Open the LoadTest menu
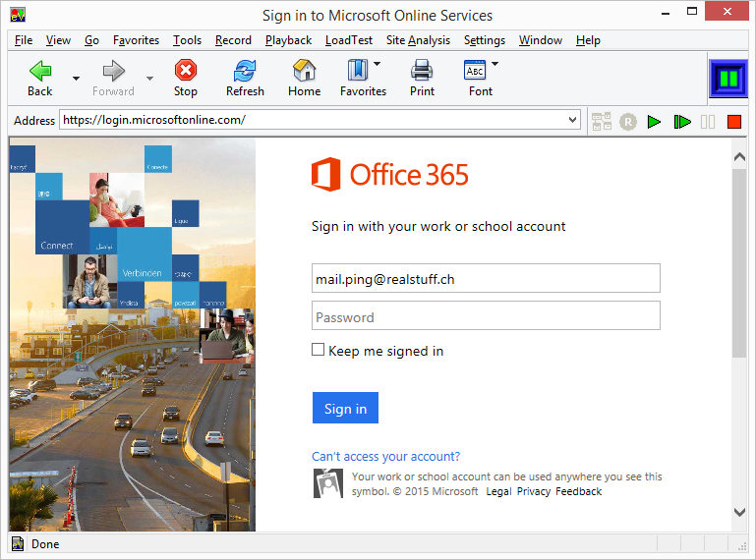 click(x=349, y=40)
